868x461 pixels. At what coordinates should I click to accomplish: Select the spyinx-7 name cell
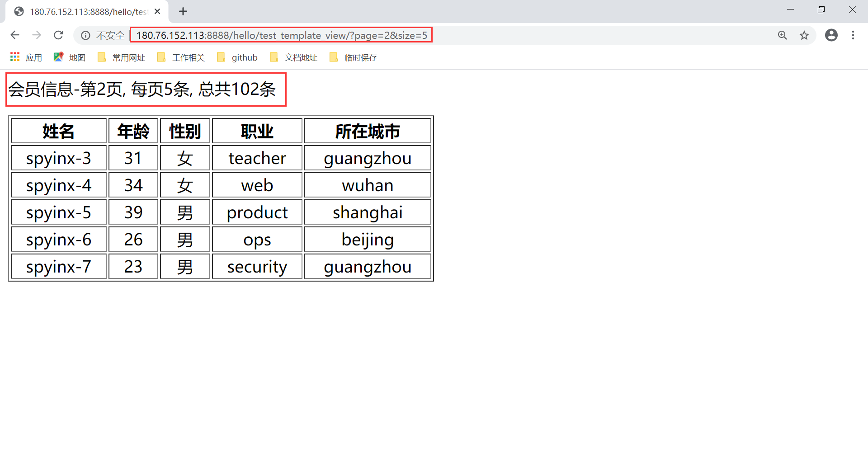click(59, 267)
